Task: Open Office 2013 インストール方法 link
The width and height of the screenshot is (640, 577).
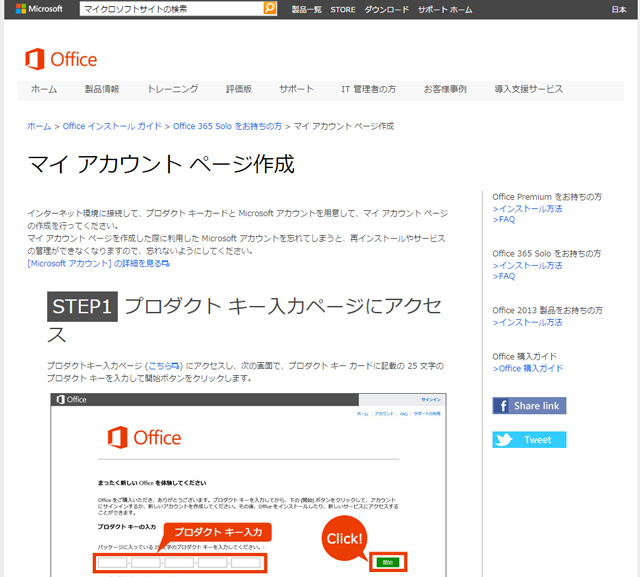Action: point(527,322)
